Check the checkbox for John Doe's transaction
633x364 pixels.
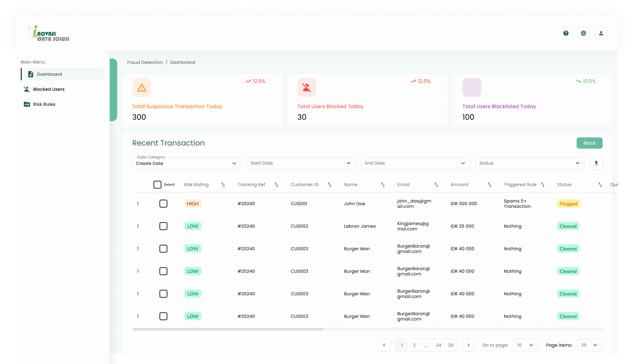pyautogui.click(x=163, y=203)
